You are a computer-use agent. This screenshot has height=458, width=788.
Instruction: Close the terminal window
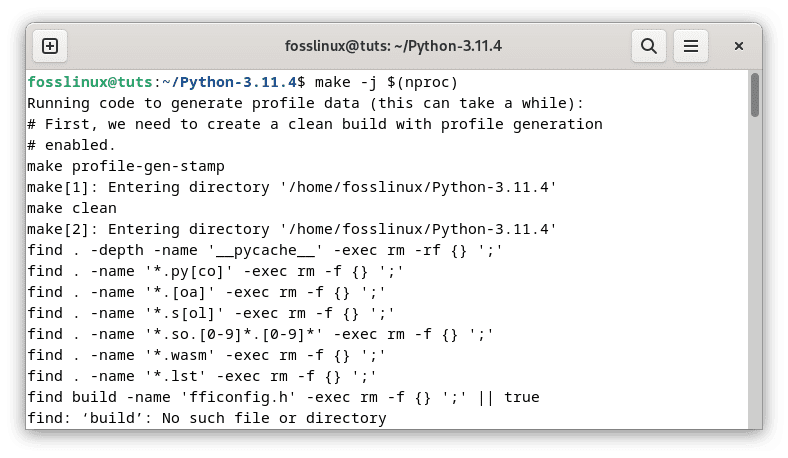click(738, 46)
